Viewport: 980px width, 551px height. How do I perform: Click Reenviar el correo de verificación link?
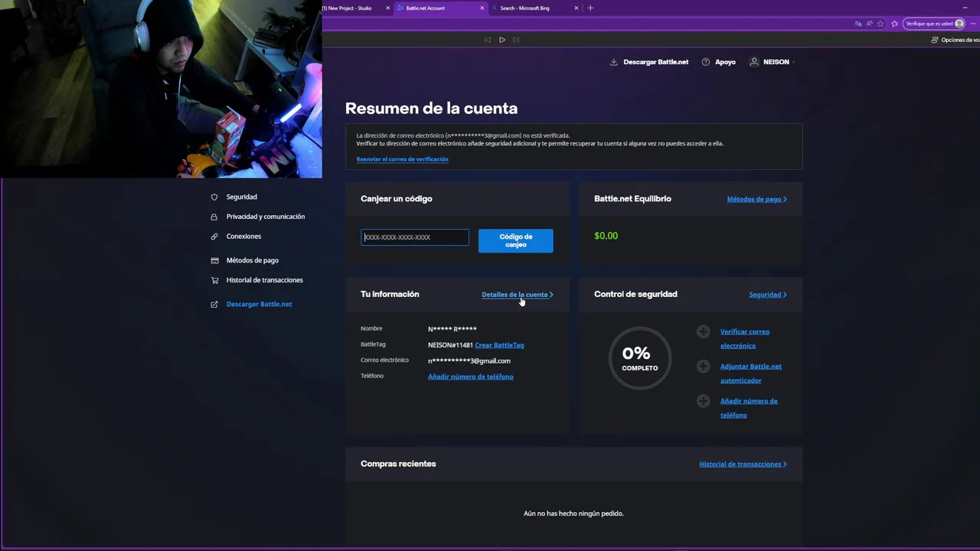pos(402,159)
